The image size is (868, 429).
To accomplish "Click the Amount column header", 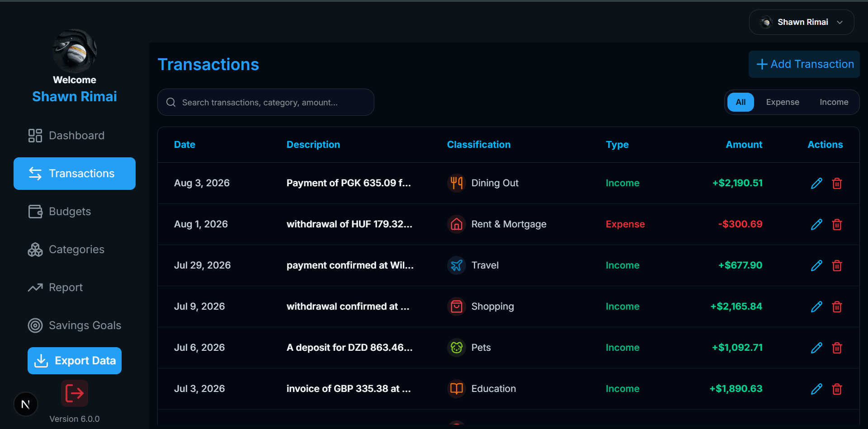I will 744,145.
